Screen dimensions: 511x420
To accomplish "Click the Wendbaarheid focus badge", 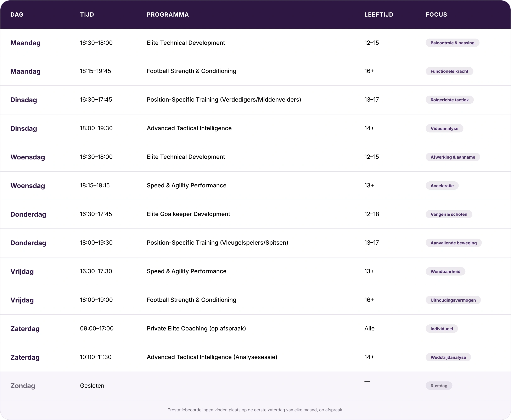I will click(x=445, y=271).
